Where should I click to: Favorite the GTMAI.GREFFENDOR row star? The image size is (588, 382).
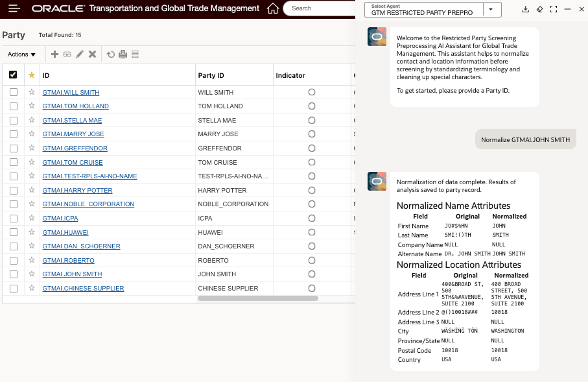[32, 148]
